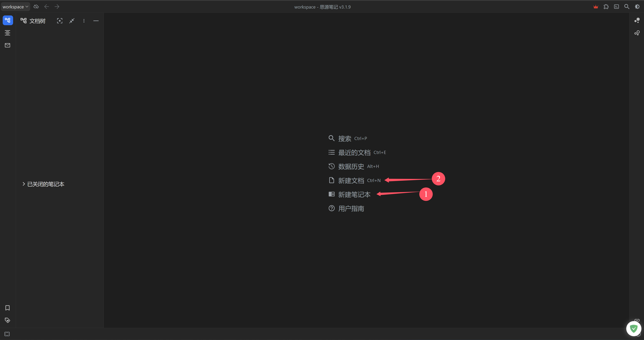Open the Global graph icon in right dock
The width and height of the screenshot is (644, 340).
637,33
